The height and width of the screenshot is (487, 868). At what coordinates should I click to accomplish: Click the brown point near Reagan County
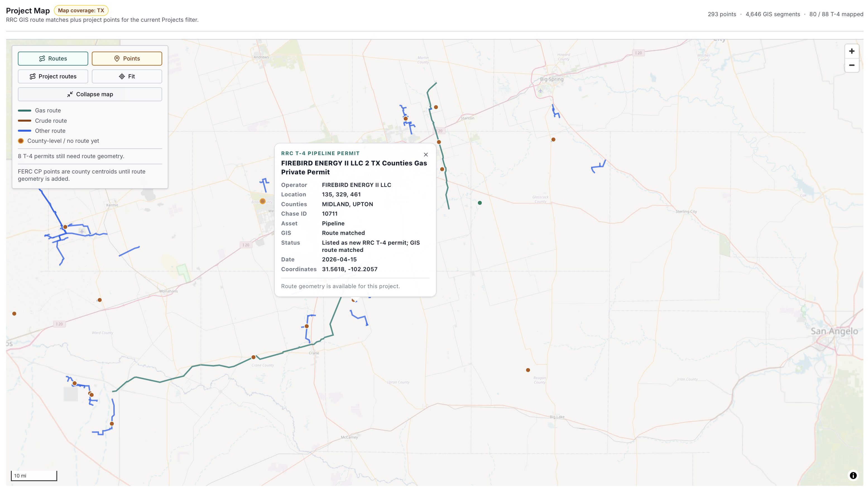tap(528, 370)
